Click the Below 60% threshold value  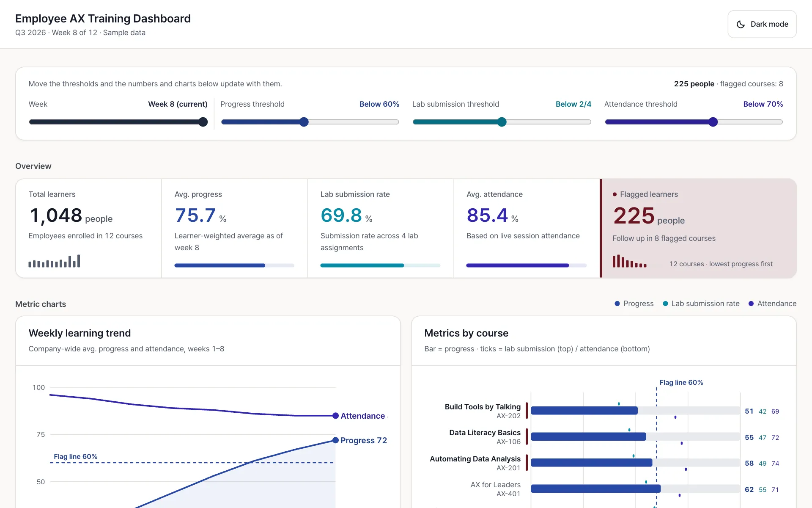click(x=379, y=104)
